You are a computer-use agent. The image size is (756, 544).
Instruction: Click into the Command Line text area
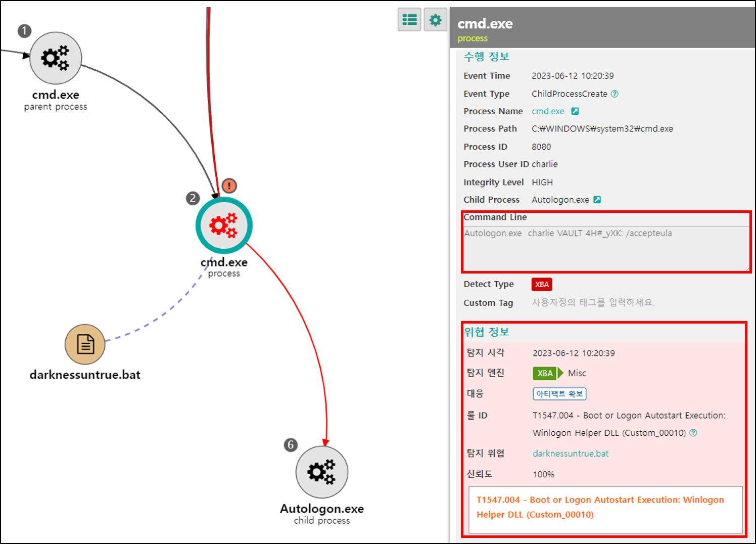tap(606, 248)
